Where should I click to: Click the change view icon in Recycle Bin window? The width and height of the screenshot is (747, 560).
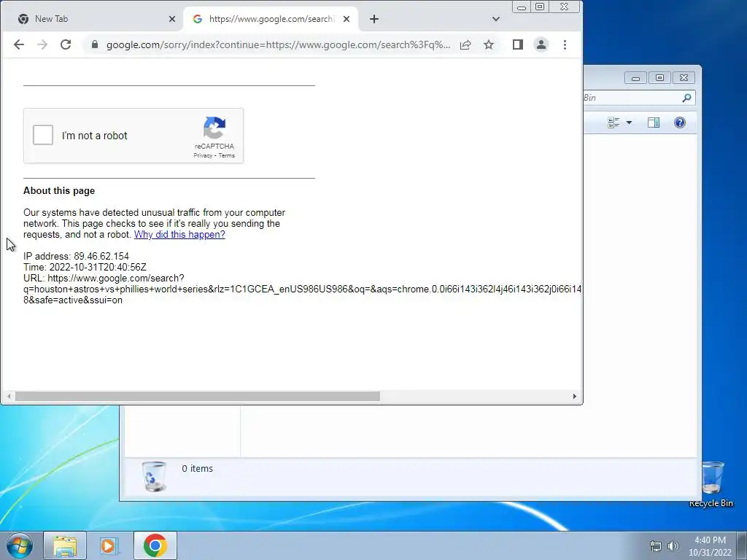coord(614,122)
